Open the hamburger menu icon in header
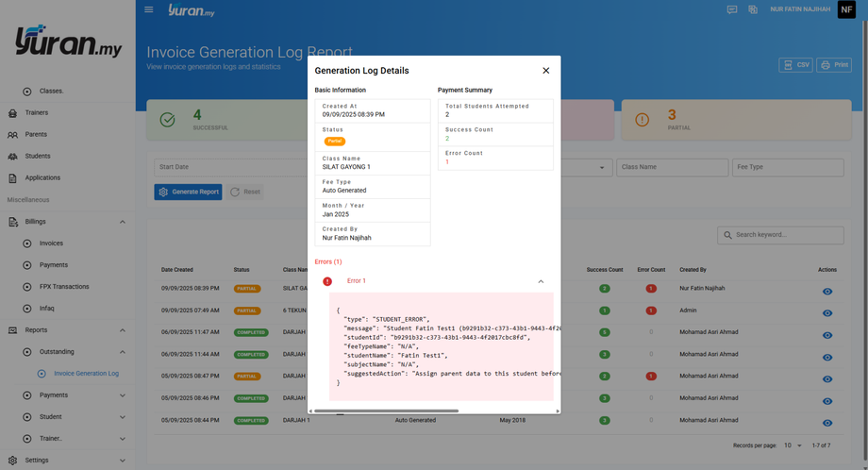Screen dimensions: 868x470 pos(148,9)
